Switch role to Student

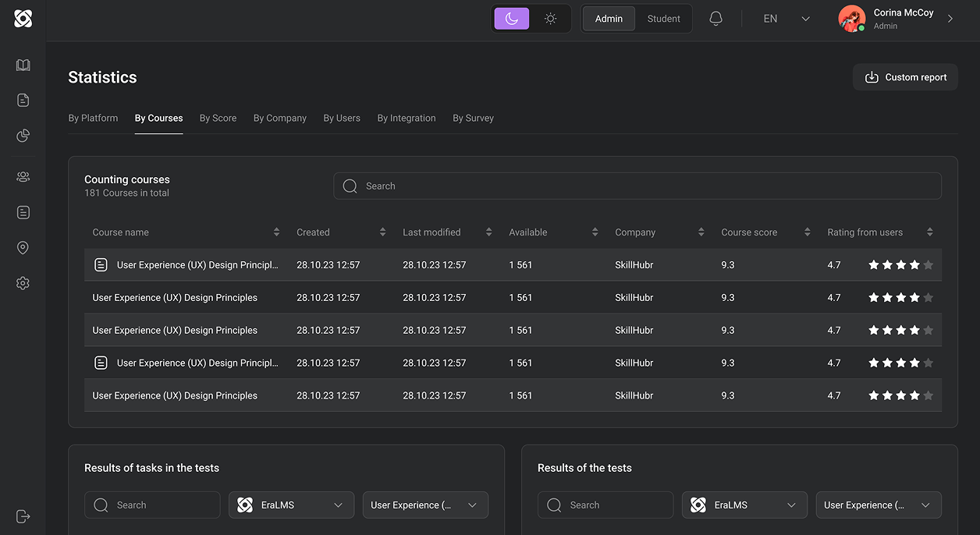coord(664,18)
